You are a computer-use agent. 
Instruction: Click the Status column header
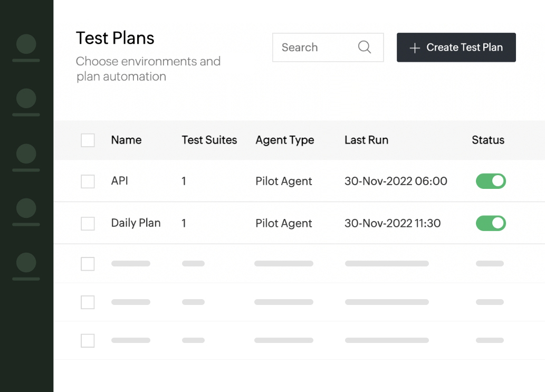pyautogui.click(x=487, y=140)
